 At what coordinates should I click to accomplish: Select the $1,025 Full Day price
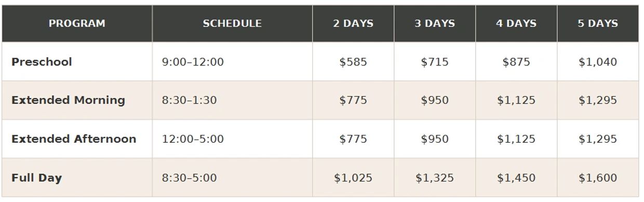click(x=353, y=178)
